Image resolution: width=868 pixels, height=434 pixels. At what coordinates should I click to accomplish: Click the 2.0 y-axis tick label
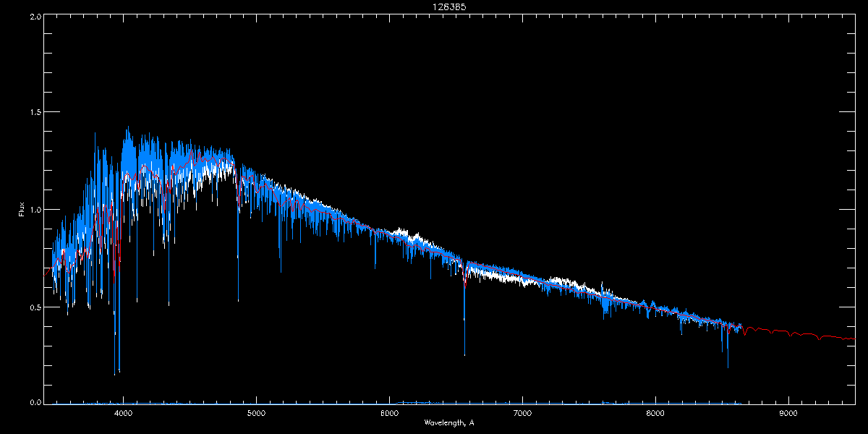tap(35, 16)
